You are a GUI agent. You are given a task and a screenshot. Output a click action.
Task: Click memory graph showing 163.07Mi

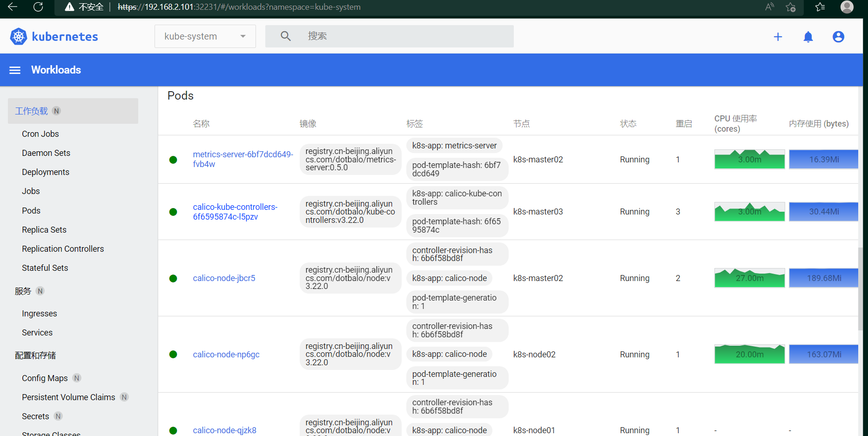click(823, 354)
